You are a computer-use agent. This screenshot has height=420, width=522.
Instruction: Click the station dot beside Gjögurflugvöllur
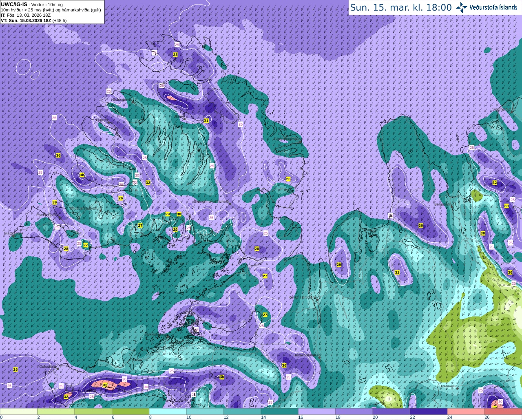click(300, 141)
